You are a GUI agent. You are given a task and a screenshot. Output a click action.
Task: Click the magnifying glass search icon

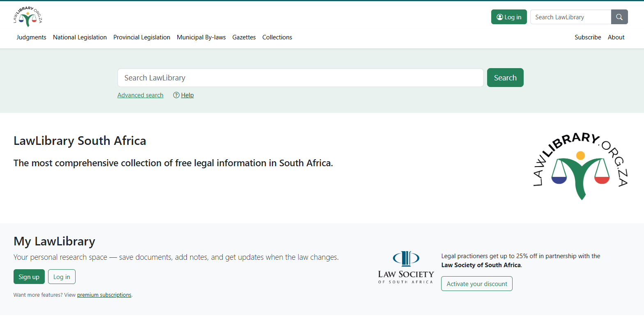[619, 17]
